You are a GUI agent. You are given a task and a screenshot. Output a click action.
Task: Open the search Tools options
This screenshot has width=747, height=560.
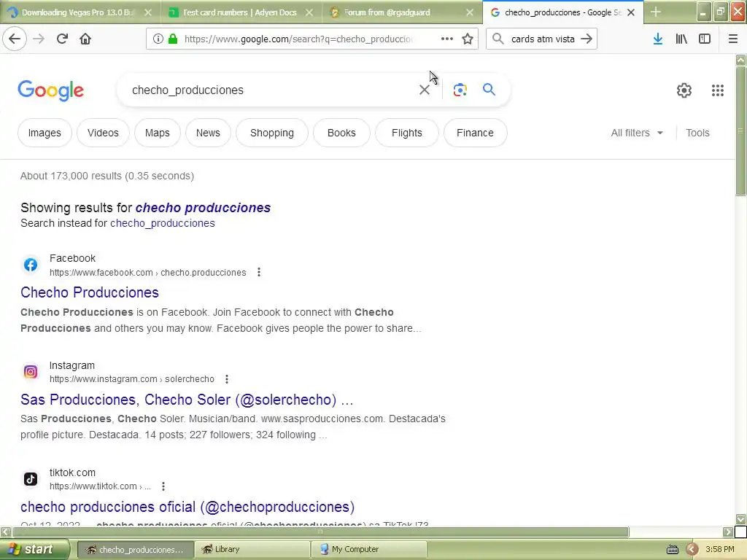pyautogui.click(x=697, y=133)
